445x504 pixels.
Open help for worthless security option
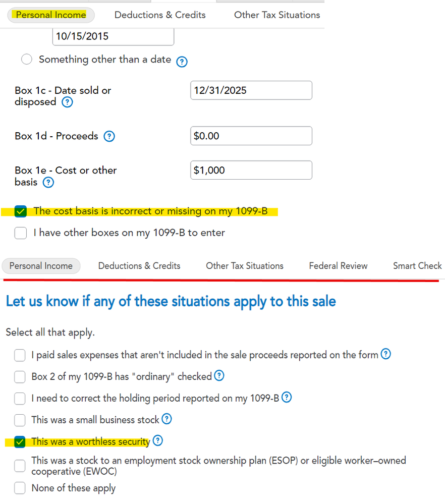[157, 441]
